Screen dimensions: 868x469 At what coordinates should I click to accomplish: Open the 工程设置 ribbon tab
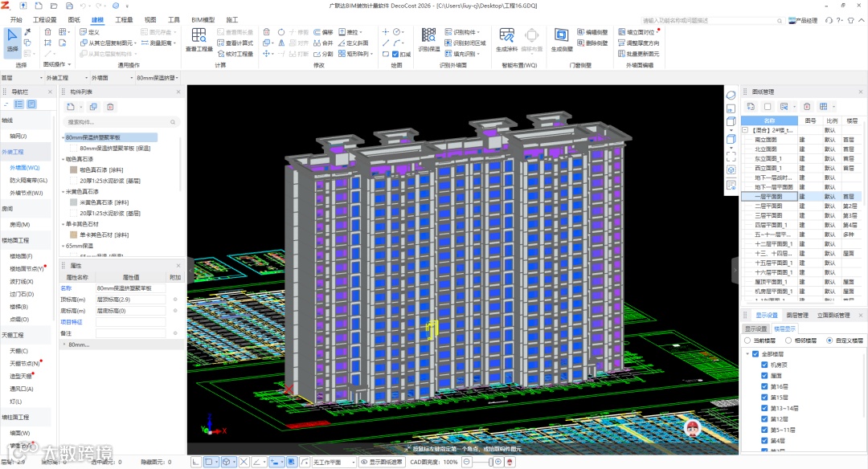point(45,20)
